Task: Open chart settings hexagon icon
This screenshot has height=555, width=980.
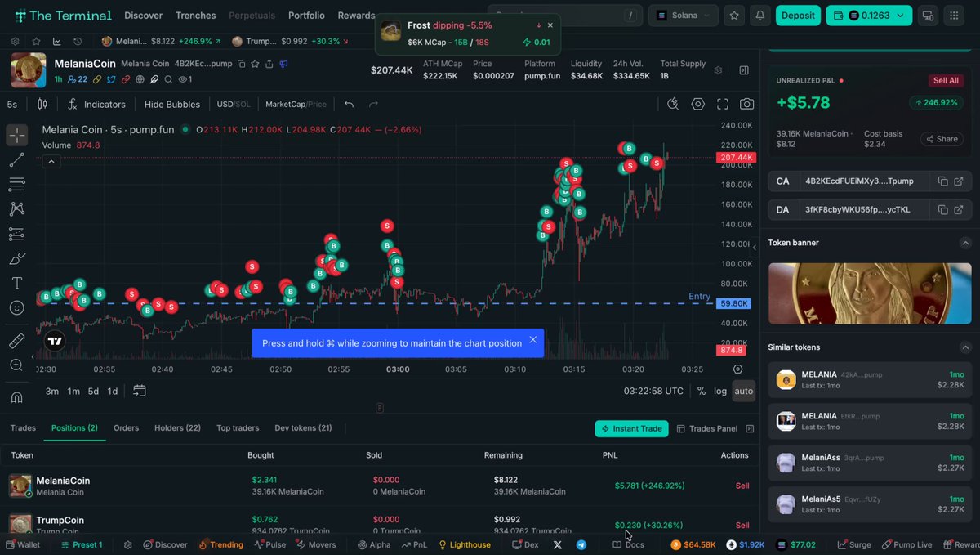Action: [x=697, y=105]
